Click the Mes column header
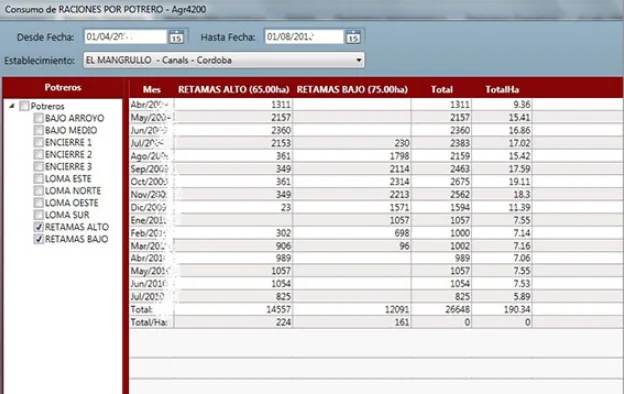 152,89
